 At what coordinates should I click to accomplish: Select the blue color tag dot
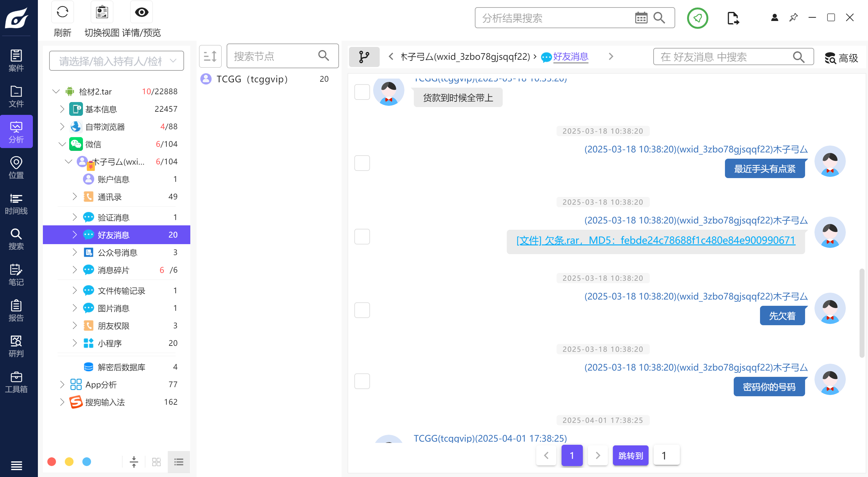(87, 461)
